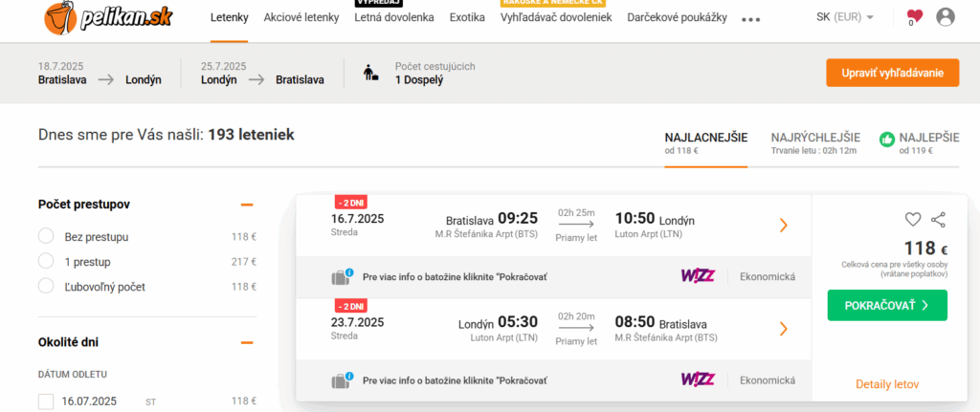Save flight with heart outline icon
The height and width of the screenshot is (412, 980).
click(913, 219)
